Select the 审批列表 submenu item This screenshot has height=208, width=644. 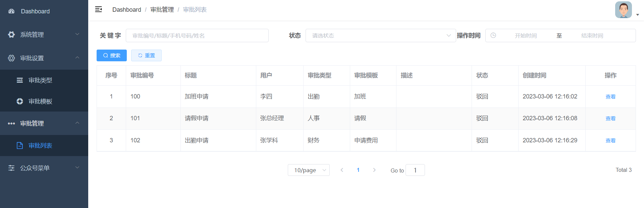pyautogui.click(x=44, y=145)
